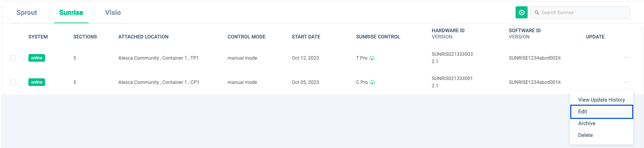Tick the checkbox for the TP1 row
Viewport: 644px width, 148px height.
pyautogui.click(x=13, y=58)
